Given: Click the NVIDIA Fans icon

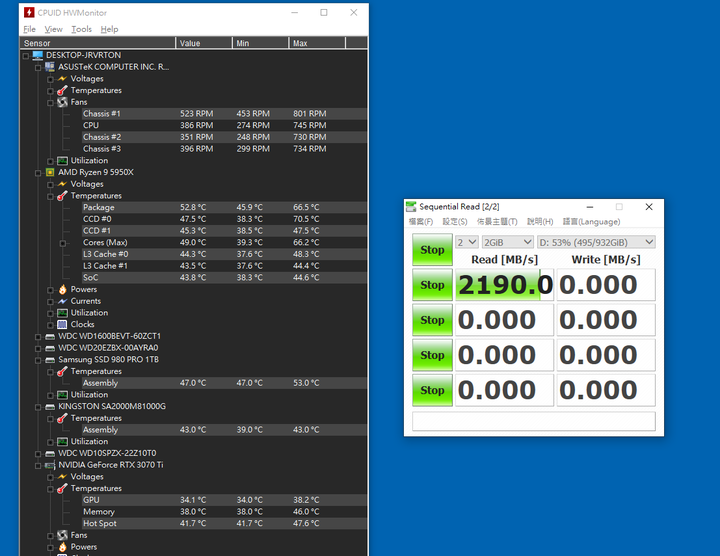Looking at the screenshot, I should click(x=62, y=535).
